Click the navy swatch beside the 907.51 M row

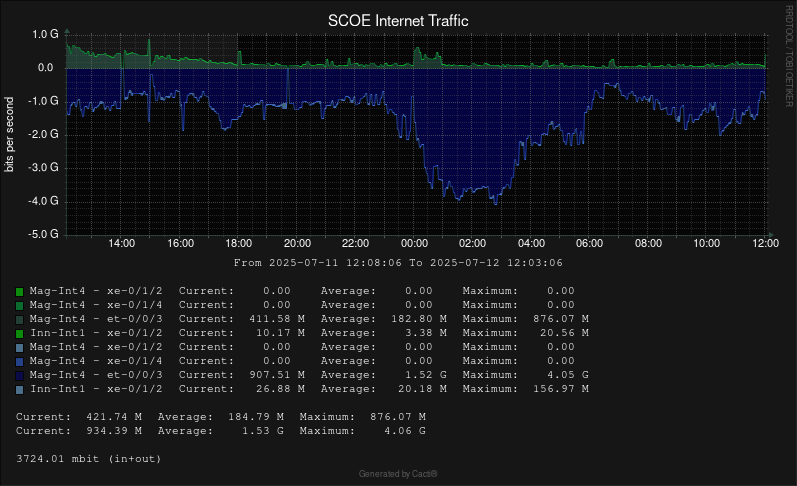pyautogui.click(x=19, y=376)
